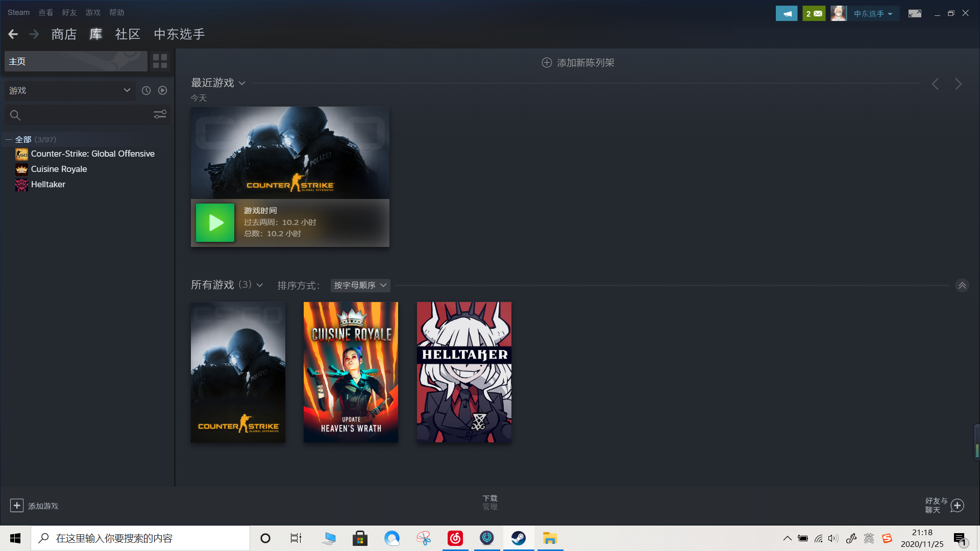Click the Steam taskbar icon

tap(519, 538)
